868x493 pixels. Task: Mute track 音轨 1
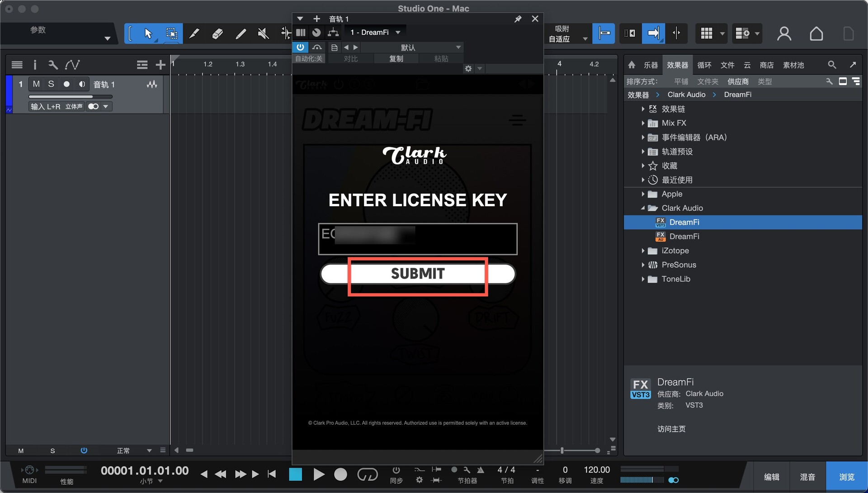coord(36,84)
